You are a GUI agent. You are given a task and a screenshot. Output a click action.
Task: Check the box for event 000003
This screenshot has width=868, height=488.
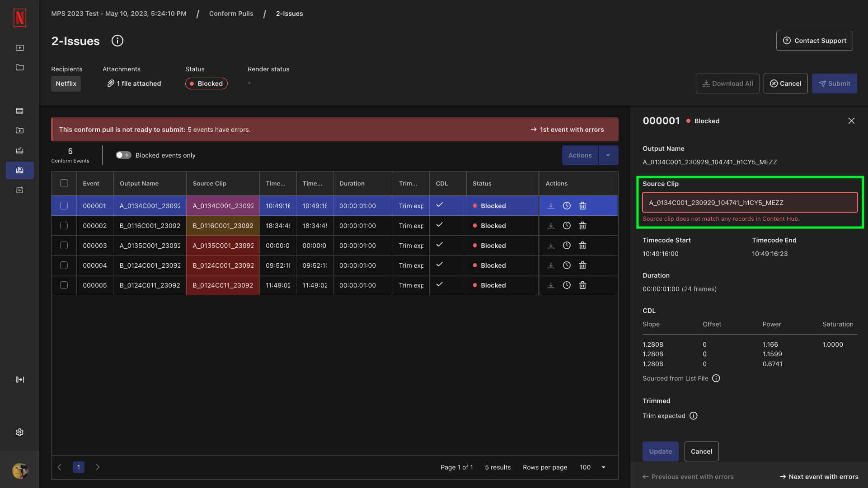(64, 246)
